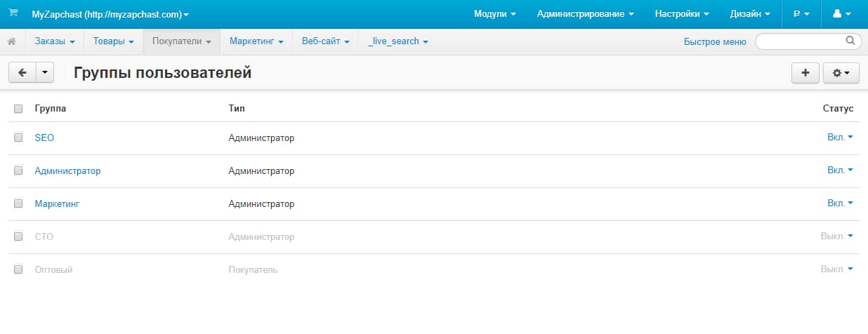Open the Дизайн menu
Viewport: 868px width, 334px height.
pyautogui.click(x=751, y=13)
